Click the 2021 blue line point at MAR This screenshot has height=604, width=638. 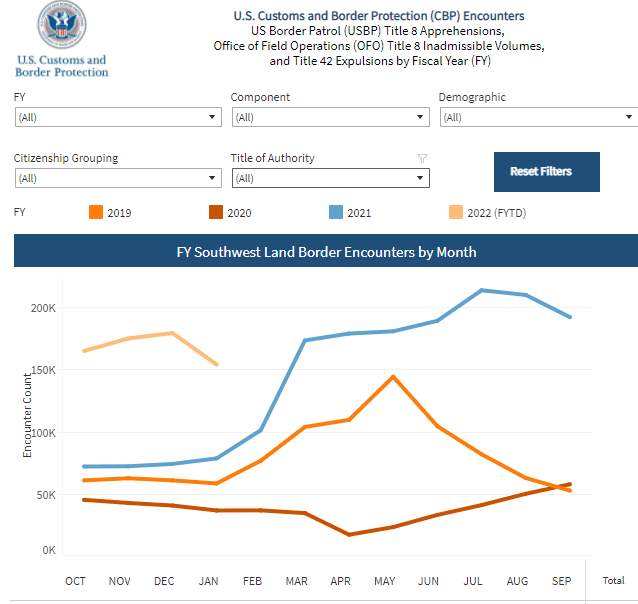tap(305, 340)
